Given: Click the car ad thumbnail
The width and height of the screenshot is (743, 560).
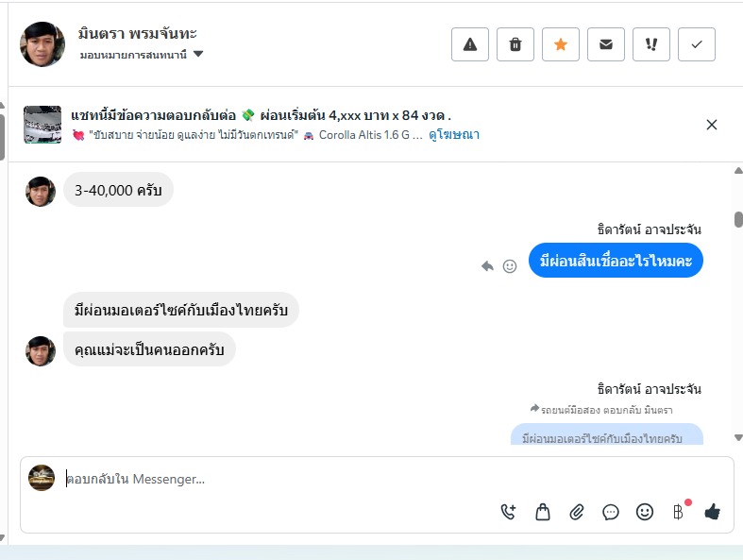Looking at the screenshot, I should pyautogui.click(x=42, y=125).
